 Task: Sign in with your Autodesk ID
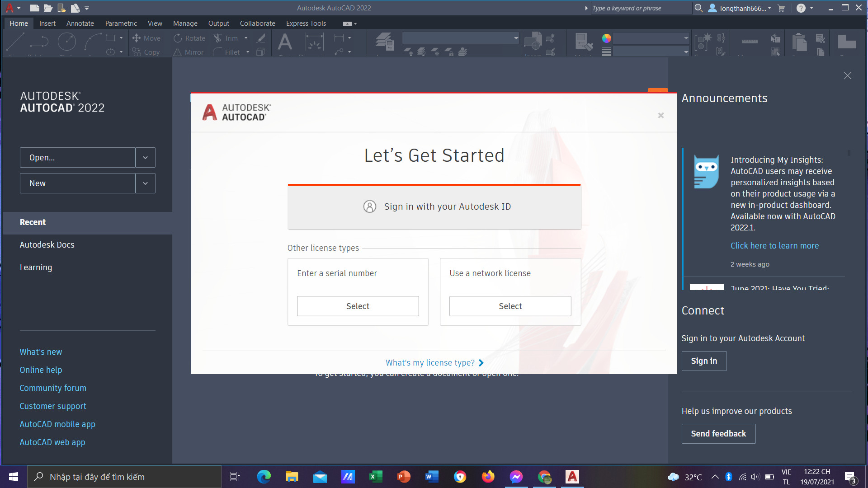tap(434, 207)
